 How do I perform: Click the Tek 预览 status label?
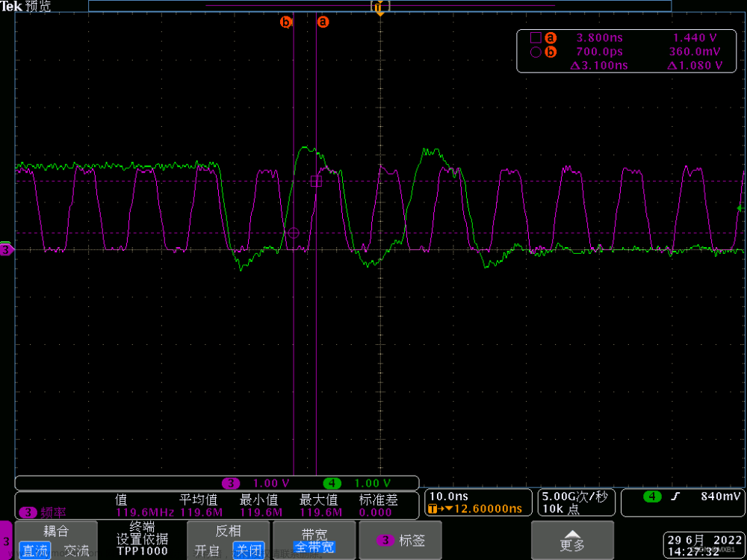pos(25,6)
